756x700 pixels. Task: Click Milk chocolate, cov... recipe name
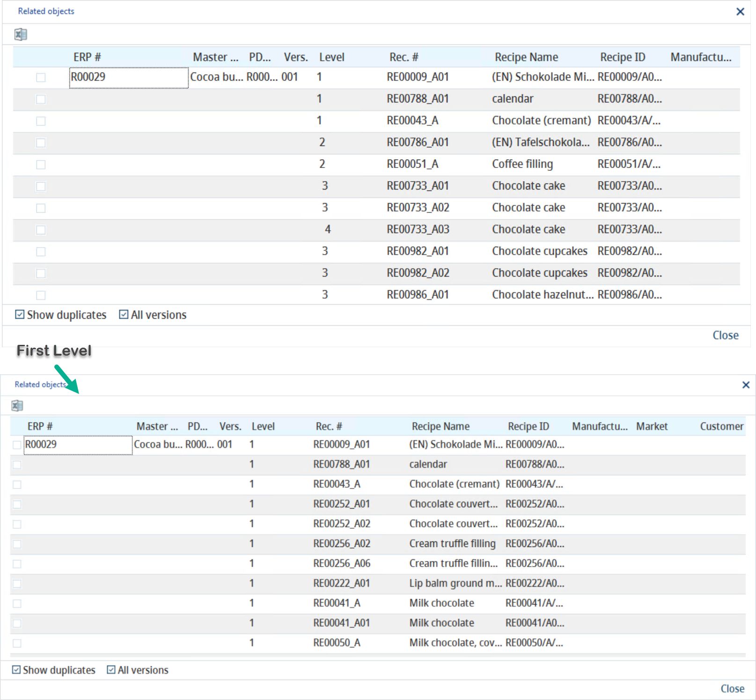[455, 643]
